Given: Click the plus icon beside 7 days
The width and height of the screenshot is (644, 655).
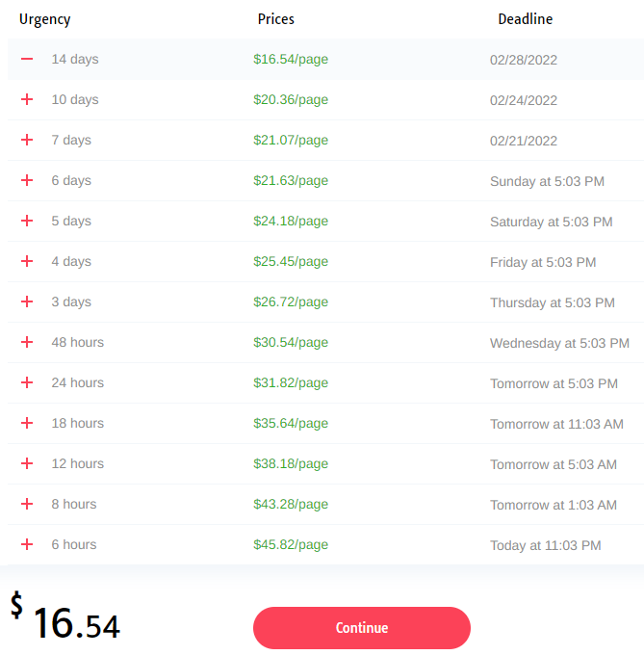Looking at the screenshot, I should [27, 140].
